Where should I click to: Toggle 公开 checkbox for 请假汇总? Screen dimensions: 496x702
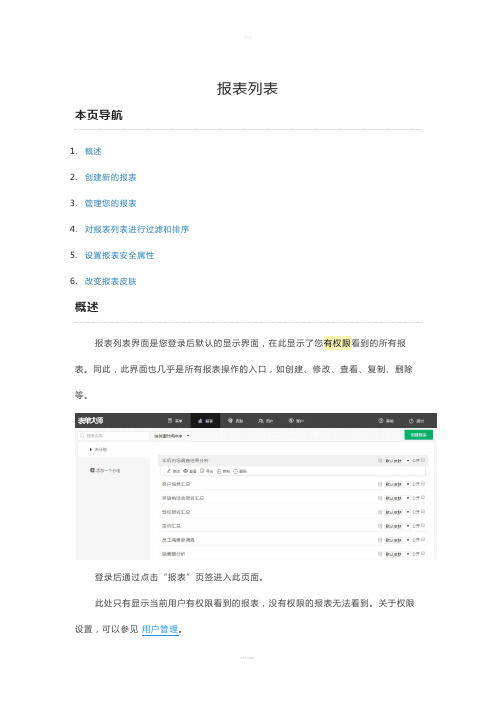click(423, 525)
